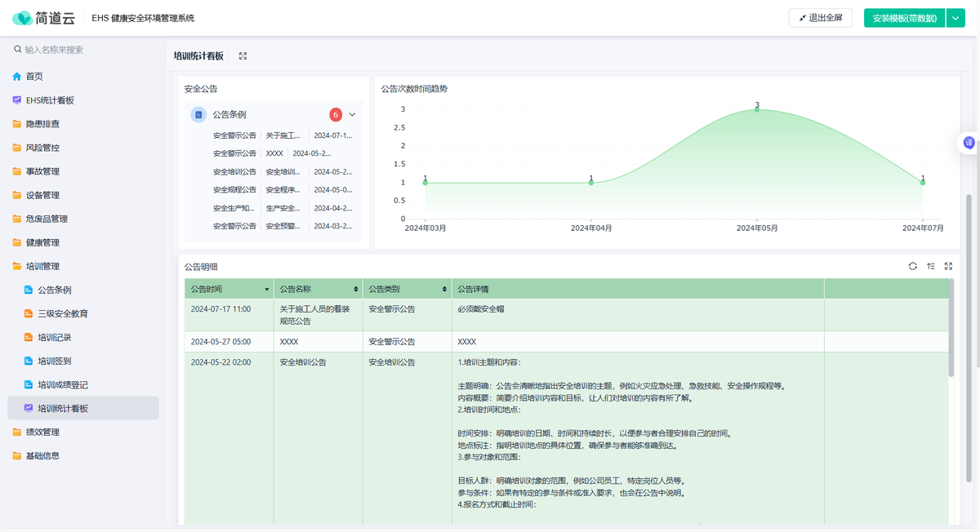
Task: Click the 简道云 logo
Action: (44, 18)
